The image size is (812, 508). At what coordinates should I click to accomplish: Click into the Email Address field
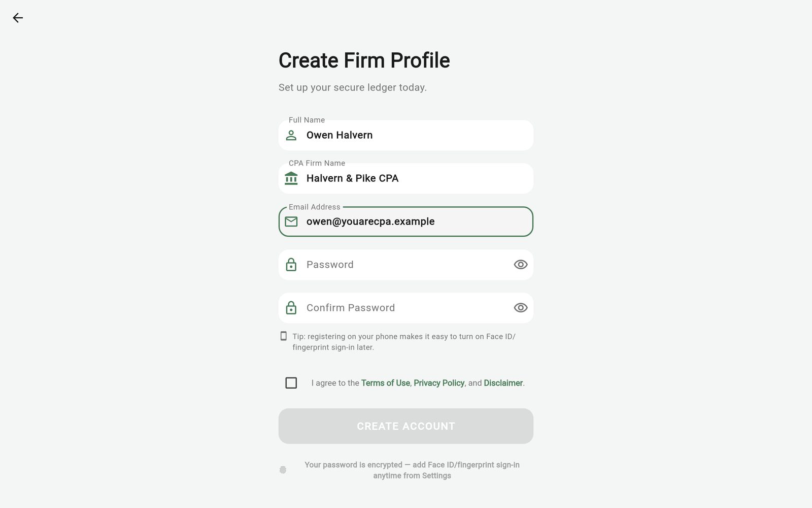(x=406, y=221)
